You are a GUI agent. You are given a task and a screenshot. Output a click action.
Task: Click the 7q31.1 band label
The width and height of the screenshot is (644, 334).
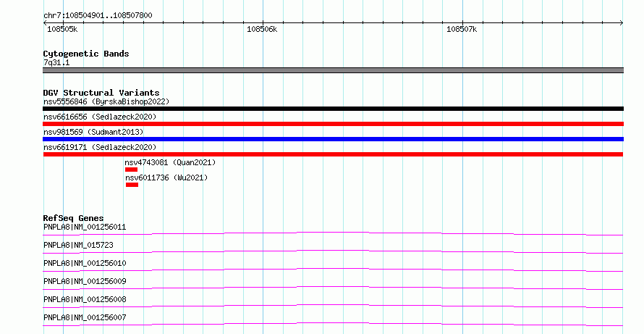pos(56,62)
